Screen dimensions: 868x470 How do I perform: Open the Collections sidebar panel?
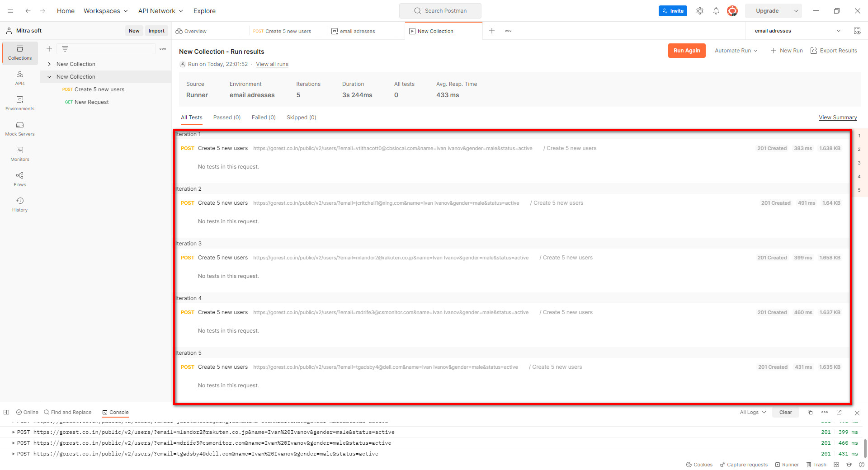(x=20, y=53)
